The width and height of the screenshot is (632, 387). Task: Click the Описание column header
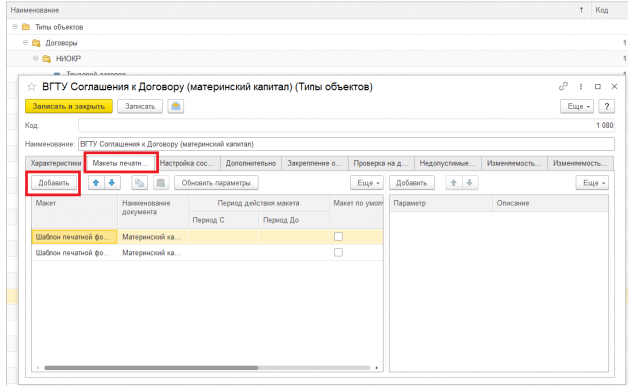point(550,203)
